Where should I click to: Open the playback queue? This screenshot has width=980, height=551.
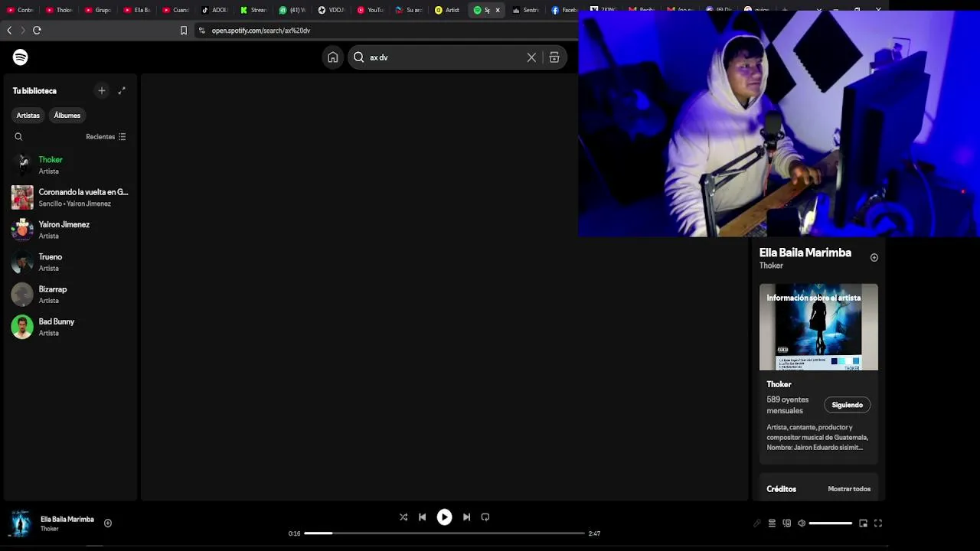[x=772, y=523]
